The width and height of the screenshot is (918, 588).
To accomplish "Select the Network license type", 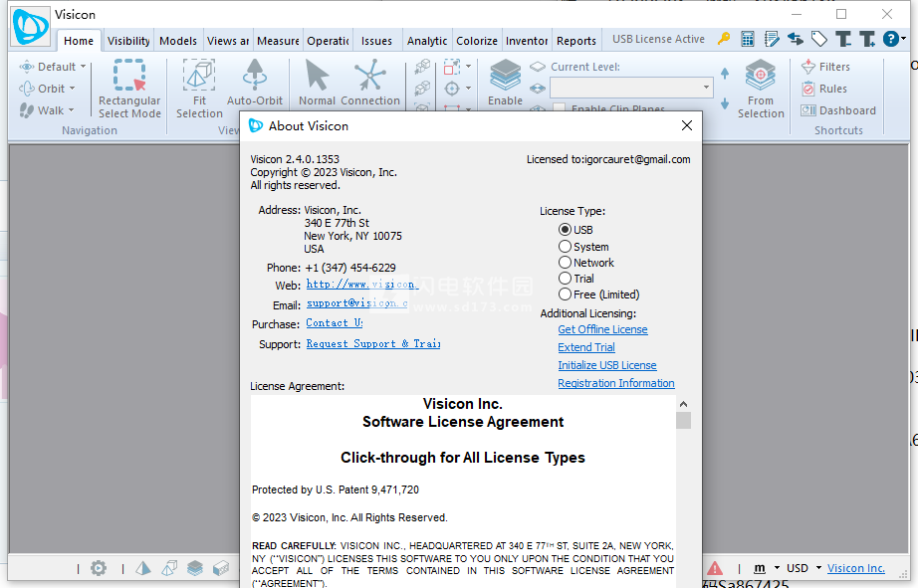I will 586,262.
